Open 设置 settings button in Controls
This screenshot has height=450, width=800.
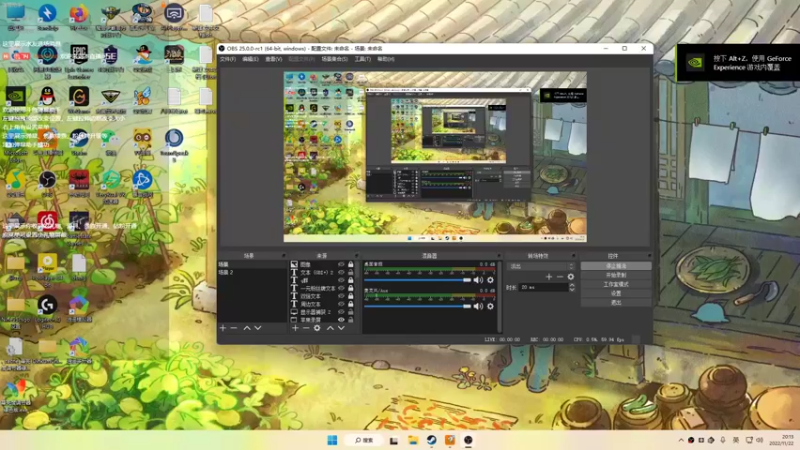click(616, 293)
